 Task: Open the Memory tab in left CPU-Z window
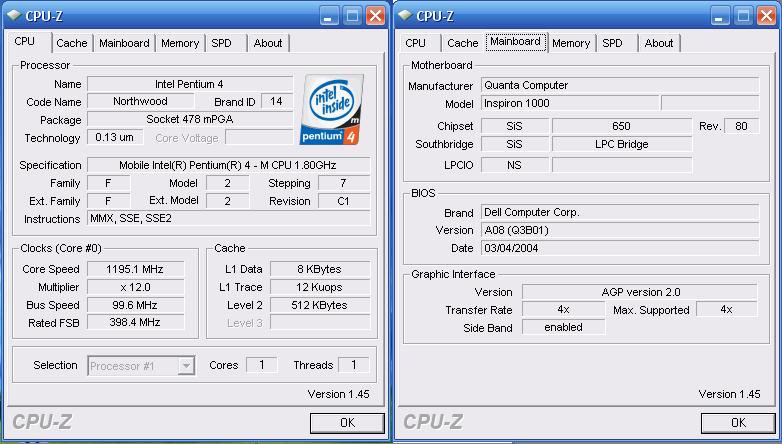180,43
